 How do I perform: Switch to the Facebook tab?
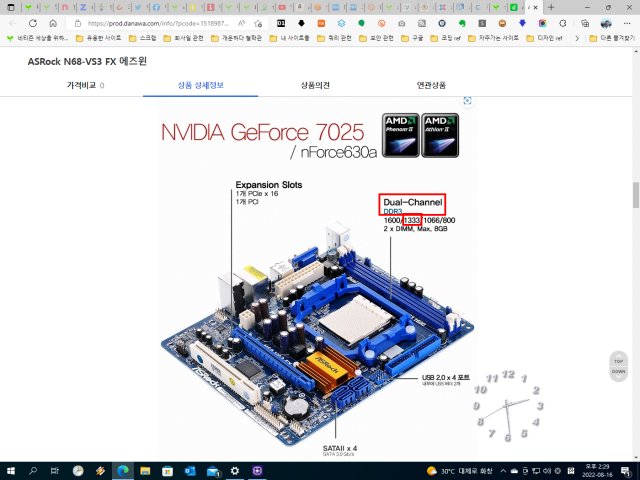(156, 7)
